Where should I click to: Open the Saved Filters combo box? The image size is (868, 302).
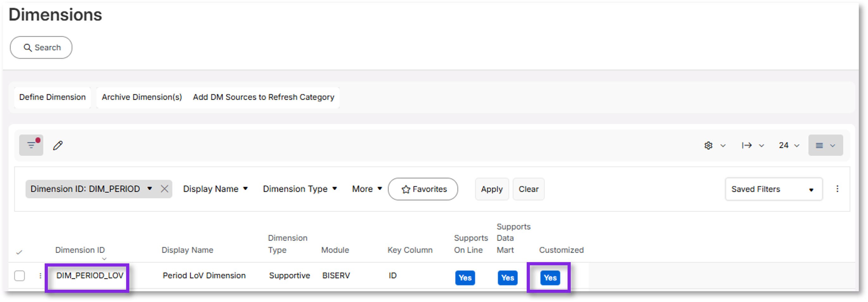(x=773, y=189)
